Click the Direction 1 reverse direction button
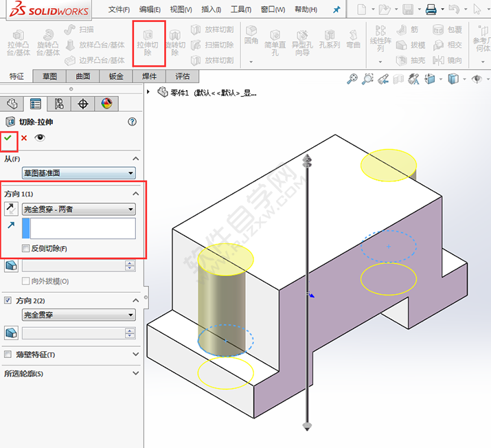 tap(11, 209)
